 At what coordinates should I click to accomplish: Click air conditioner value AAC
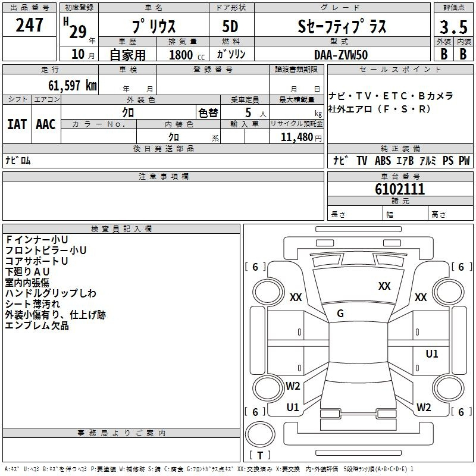coord(46,124)
